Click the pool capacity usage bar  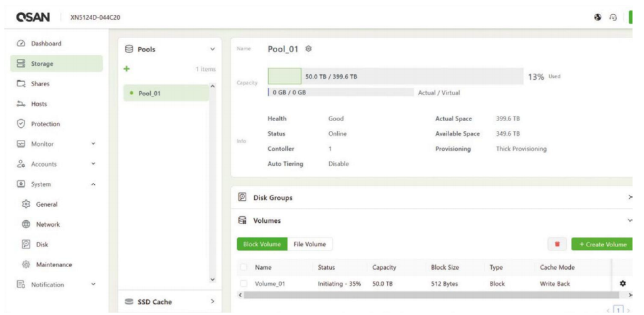[x=395, y=76]
